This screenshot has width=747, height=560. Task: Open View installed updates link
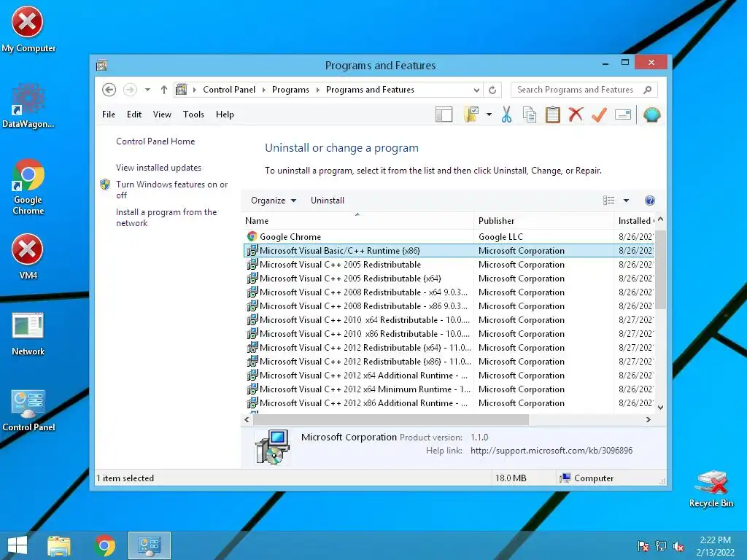158,168
